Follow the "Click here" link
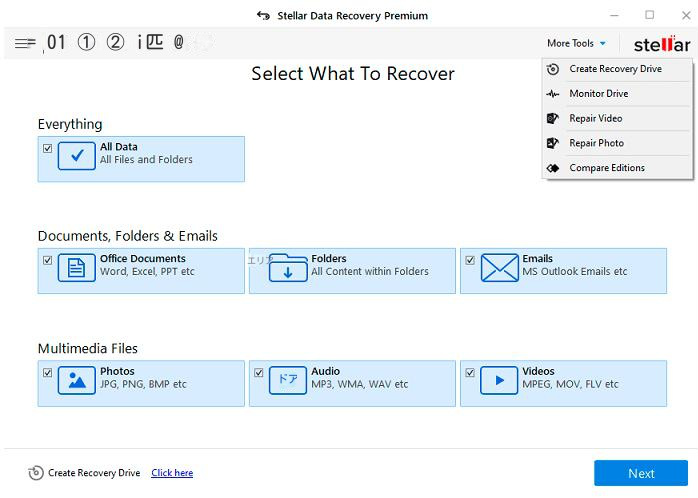The image size is (698, 498). click(172, 473)
